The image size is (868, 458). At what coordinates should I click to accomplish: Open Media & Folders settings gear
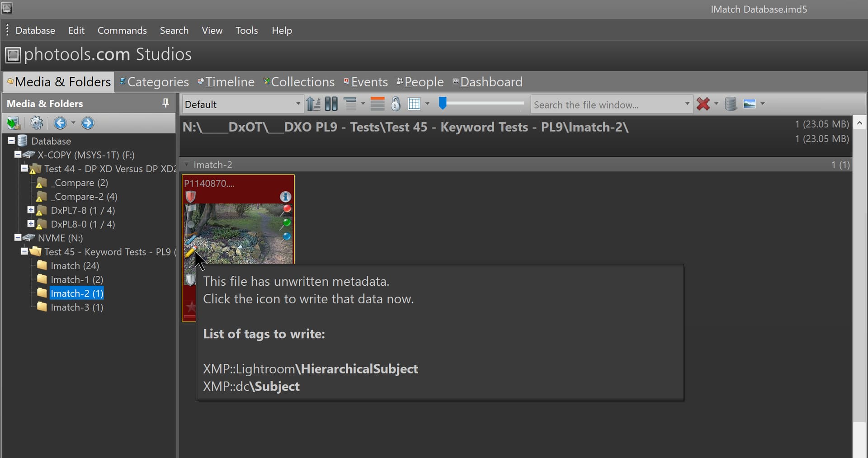37,123
